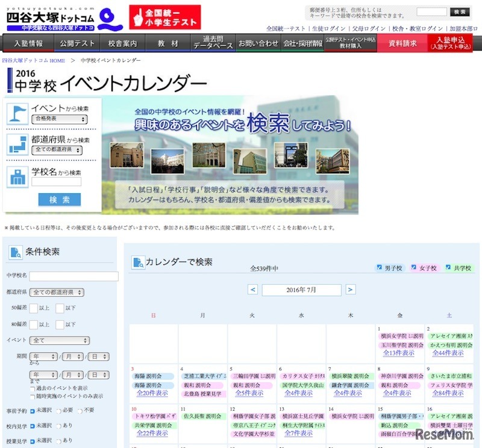Open the 公開テスト menu item
The height and width of the screenshot is (448, 482).
click(77, 43)
